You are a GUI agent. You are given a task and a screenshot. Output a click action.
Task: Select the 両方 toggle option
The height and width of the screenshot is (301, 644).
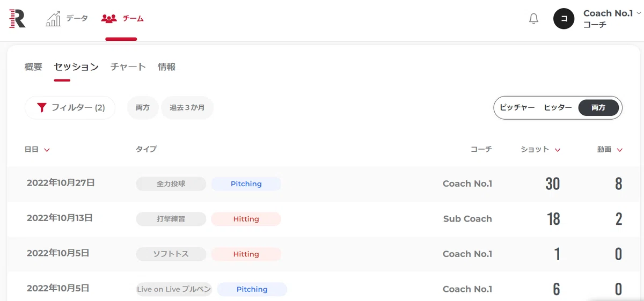(598, 108)
